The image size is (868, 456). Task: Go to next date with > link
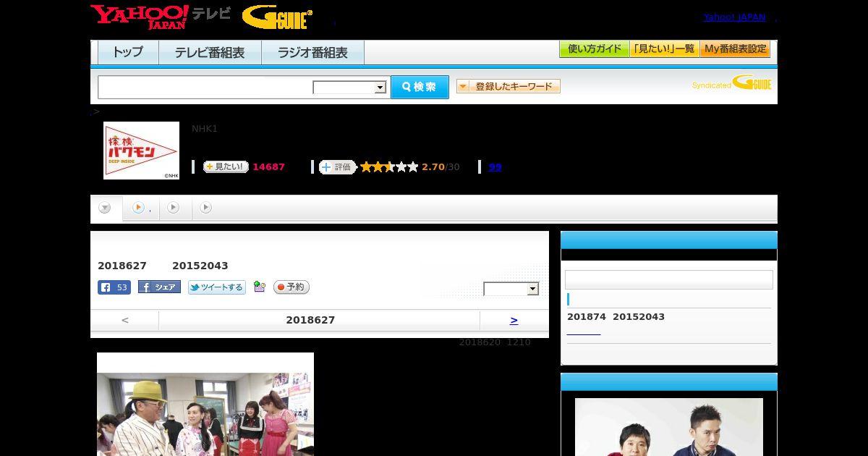[x=514, y=320]
